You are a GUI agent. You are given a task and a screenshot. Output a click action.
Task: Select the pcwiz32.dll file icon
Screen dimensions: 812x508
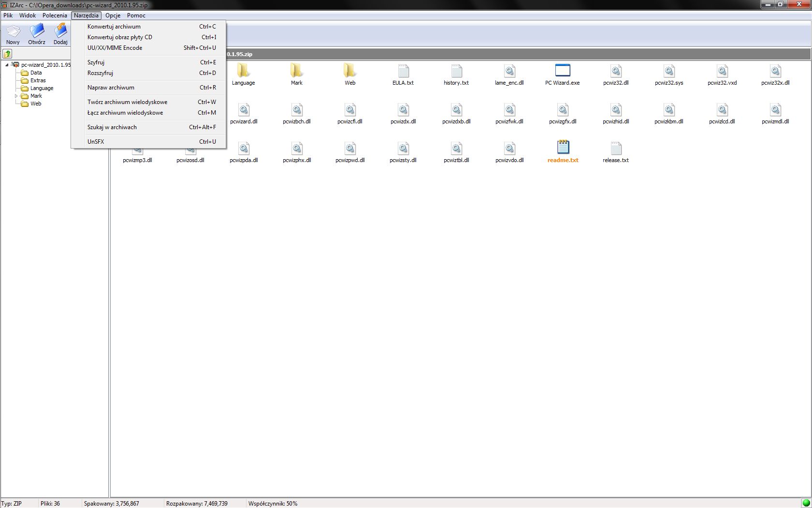tap(616, 71)
